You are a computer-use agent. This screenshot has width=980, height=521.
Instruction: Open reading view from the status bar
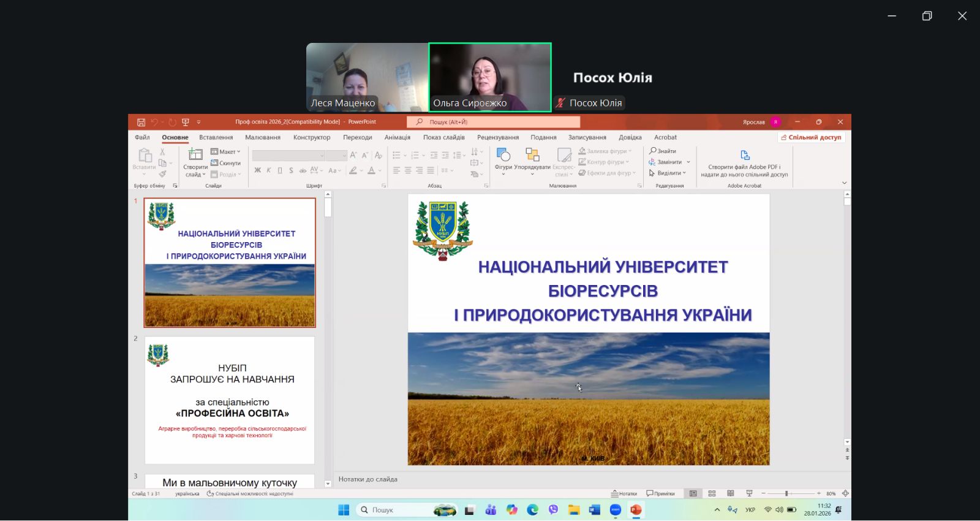click(731, 493)
